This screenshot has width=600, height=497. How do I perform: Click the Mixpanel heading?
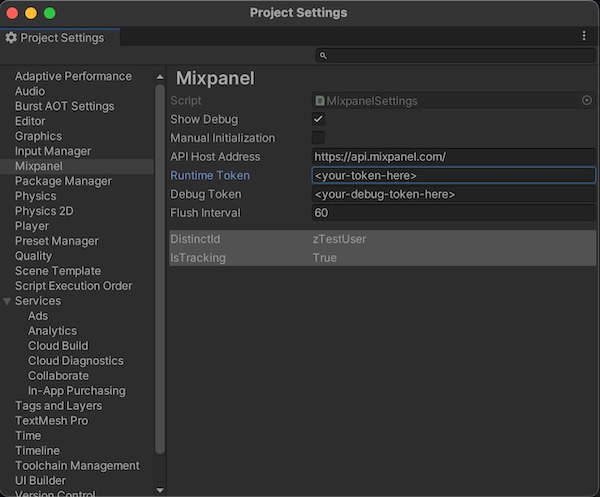click(x=215, y=78)
